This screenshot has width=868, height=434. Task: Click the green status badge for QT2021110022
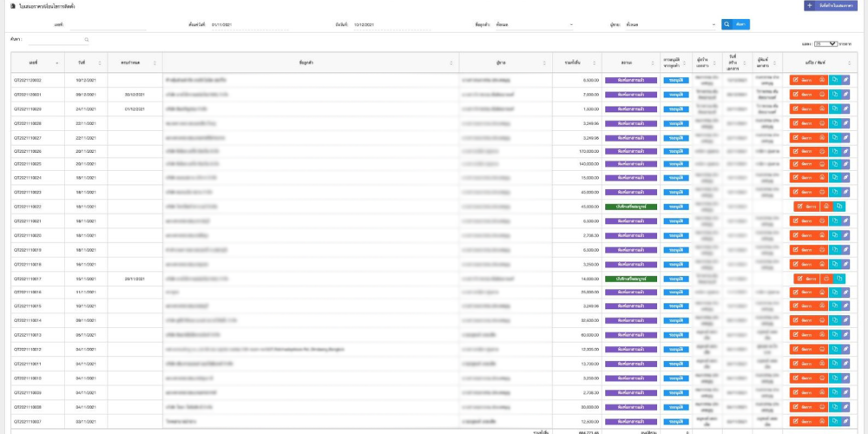(x=631, y=207)
